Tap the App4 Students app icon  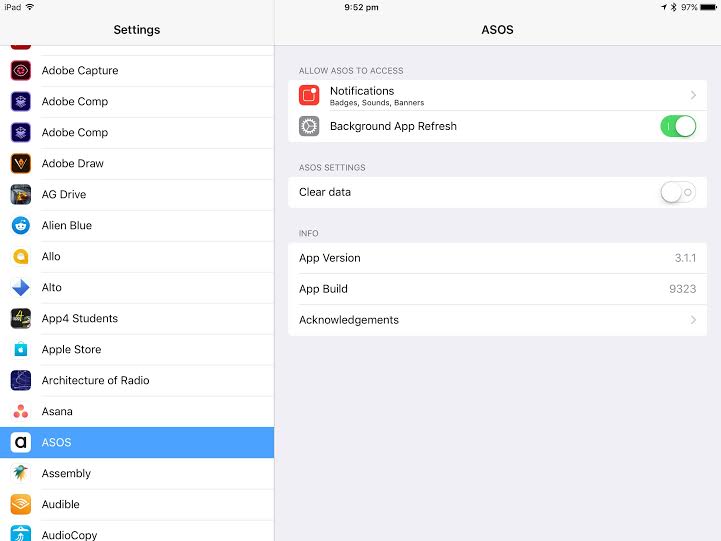[21, 319]
